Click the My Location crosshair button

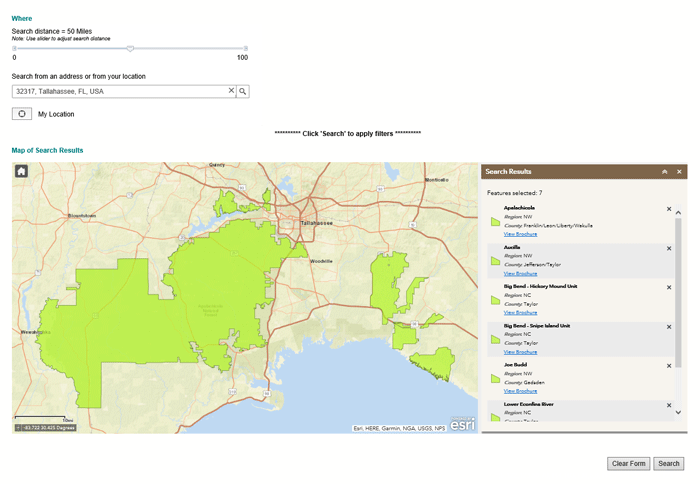[x=22, y=114]
